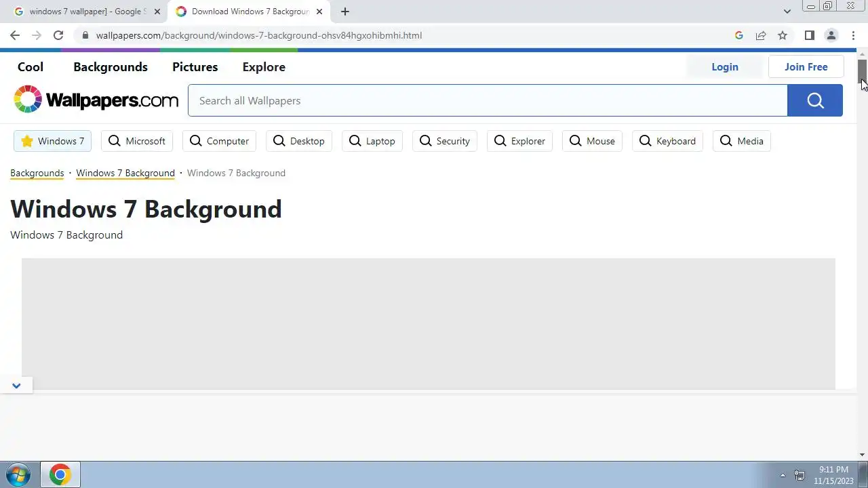The height and width of the screenshot is (488, 868).
Task: Open the Cool menu item
Action: coord(31,66)
